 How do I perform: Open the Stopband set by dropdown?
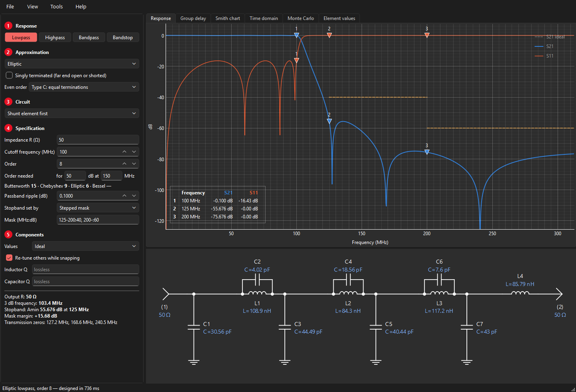(98, 208)
